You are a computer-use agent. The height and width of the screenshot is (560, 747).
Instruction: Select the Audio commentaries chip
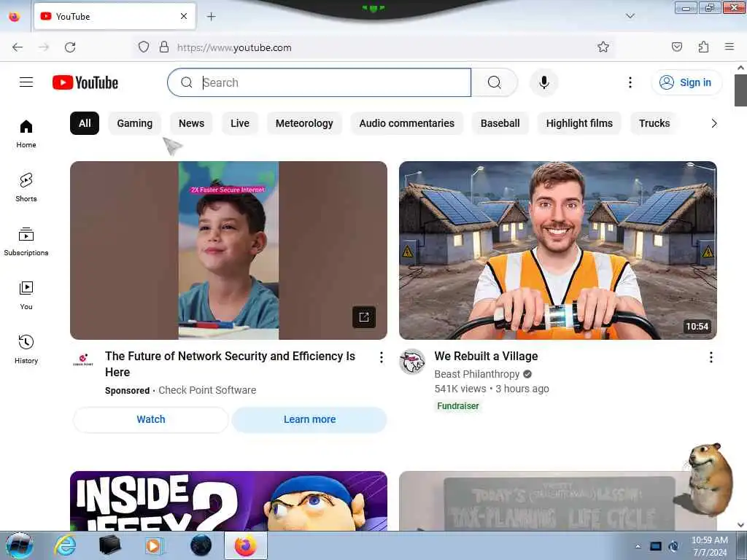pos(407,123)
